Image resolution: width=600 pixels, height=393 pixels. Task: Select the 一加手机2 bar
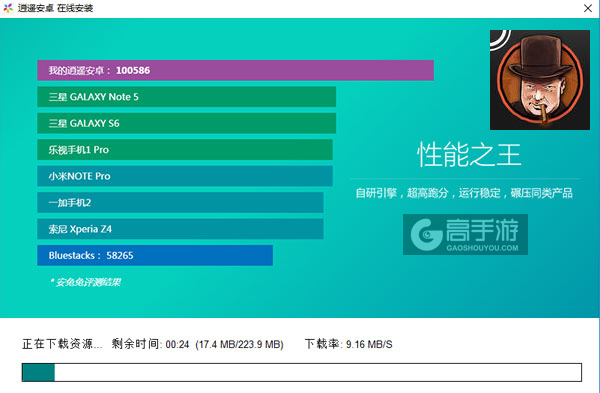(x=180, y=202)
